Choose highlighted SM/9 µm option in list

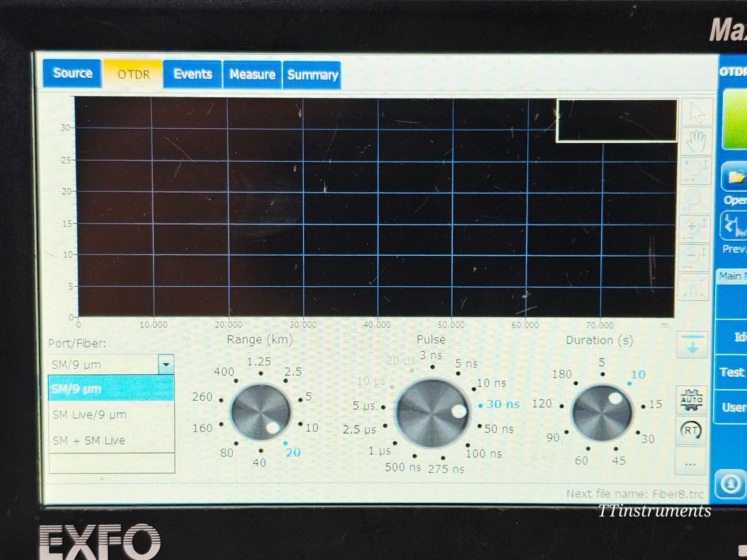point(111,389)
